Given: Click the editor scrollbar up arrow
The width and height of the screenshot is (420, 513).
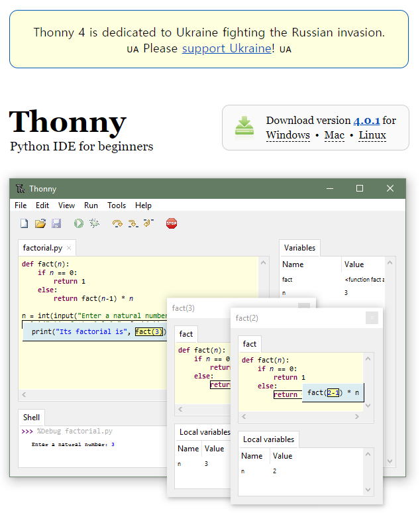Looking at the screenshot, I should 263,262.
